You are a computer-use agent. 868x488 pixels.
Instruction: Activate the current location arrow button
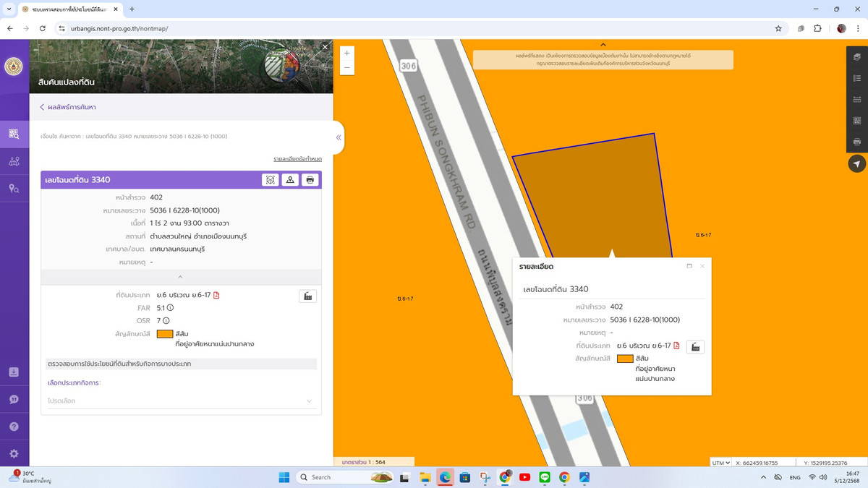tap(858, 163)
